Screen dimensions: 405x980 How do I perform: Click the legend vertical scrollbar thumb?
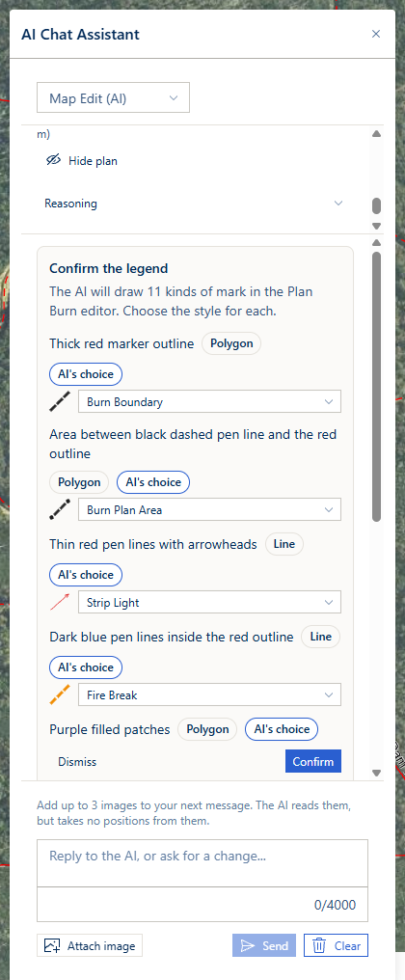(x=376, y=386)
